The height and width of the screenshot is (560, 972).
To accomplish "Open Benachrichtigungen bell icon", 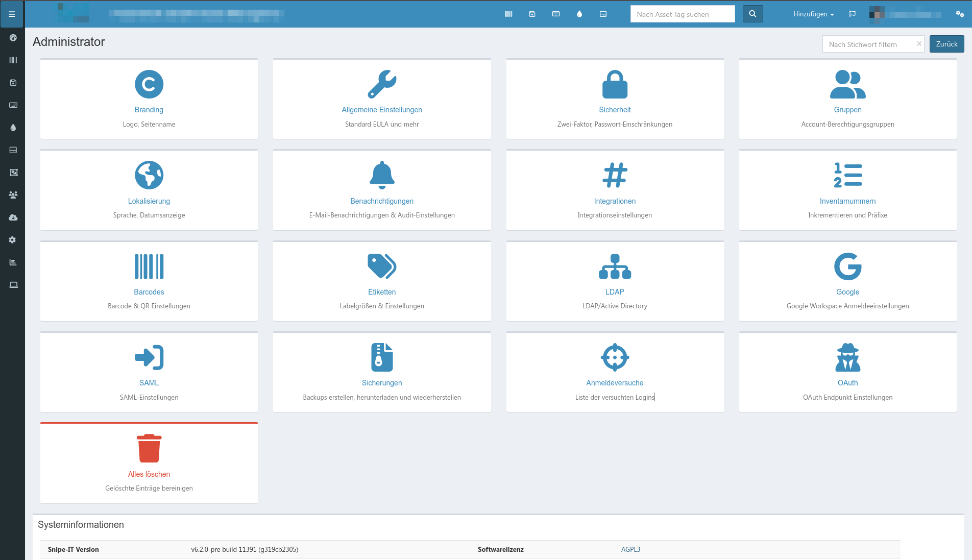I will point(382,175).
